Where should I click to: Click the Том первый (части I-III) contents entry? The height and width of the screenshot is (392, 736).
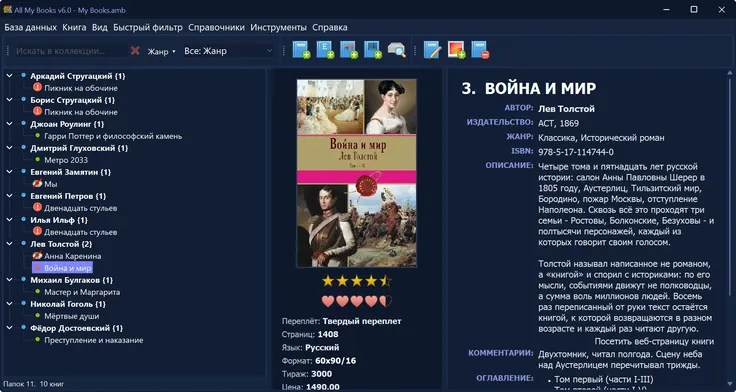pos(604,379)
